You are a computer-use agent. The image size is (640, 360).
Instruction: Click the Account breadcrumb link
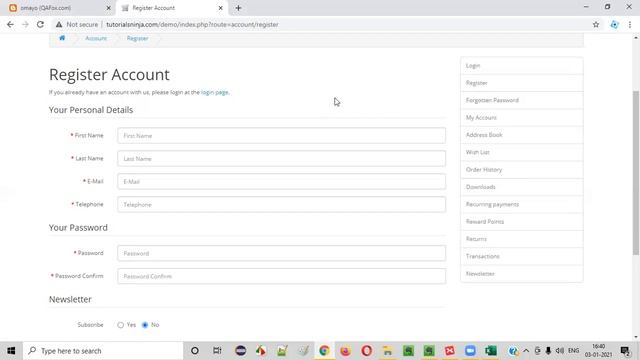(96, 38)
